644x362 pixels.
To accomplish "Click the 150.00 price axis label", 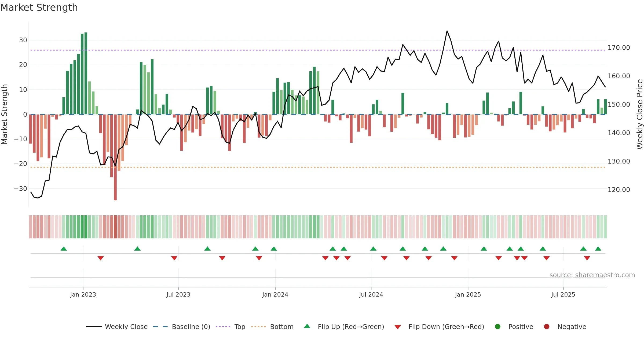I will click(619, 105).
